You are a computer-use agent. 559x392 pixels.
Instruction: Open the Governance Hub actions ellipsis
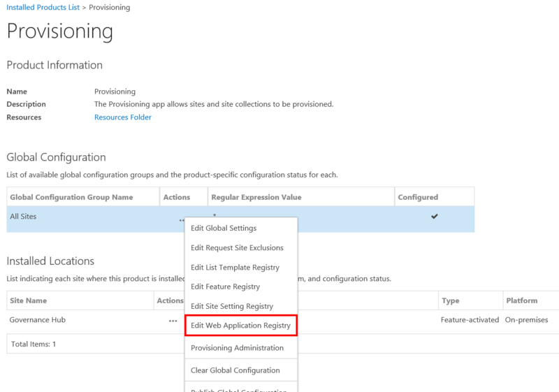(173, 321)
